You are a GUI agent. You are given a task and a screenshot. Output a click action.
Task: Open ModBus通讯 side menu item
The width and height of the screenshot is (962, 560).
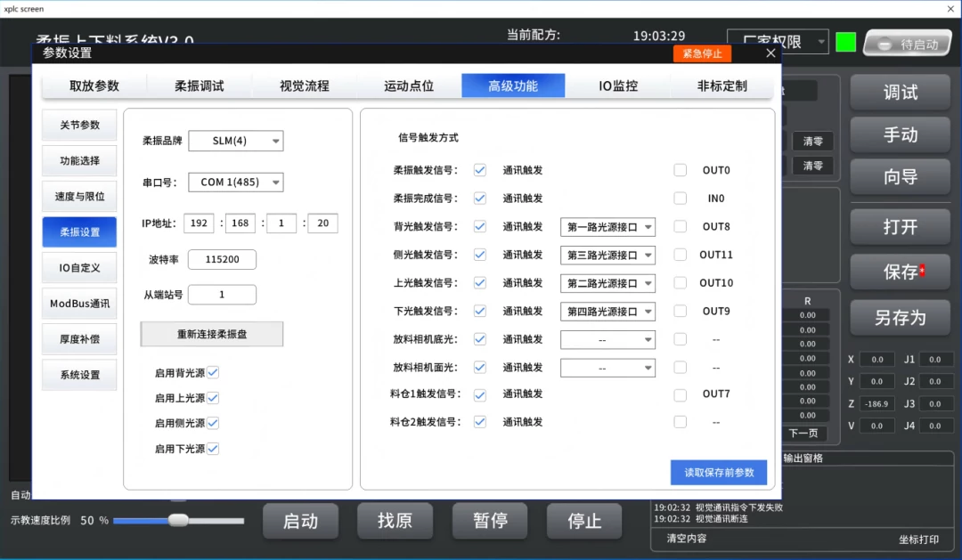click(79, 304)
